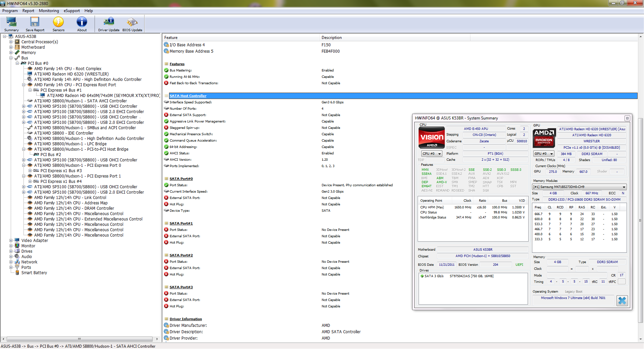Viewport: 644px width, 349px height.
Task: Collapse the Bus tree node
Action: pyautogui.click(x=11, y=58)
